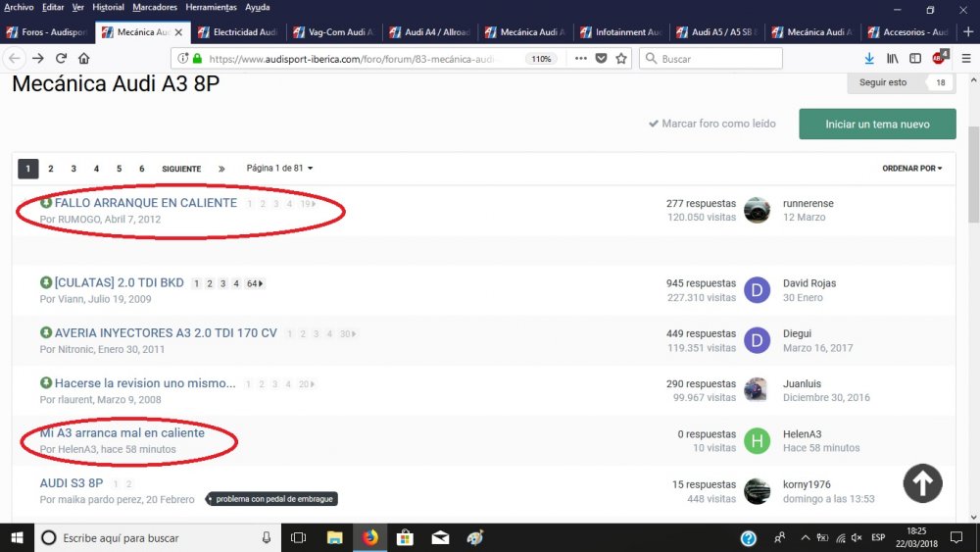Open Task View on the taskbar
Image resolution: width=980 pixels, height=552 pixels.
pos(299,537)
